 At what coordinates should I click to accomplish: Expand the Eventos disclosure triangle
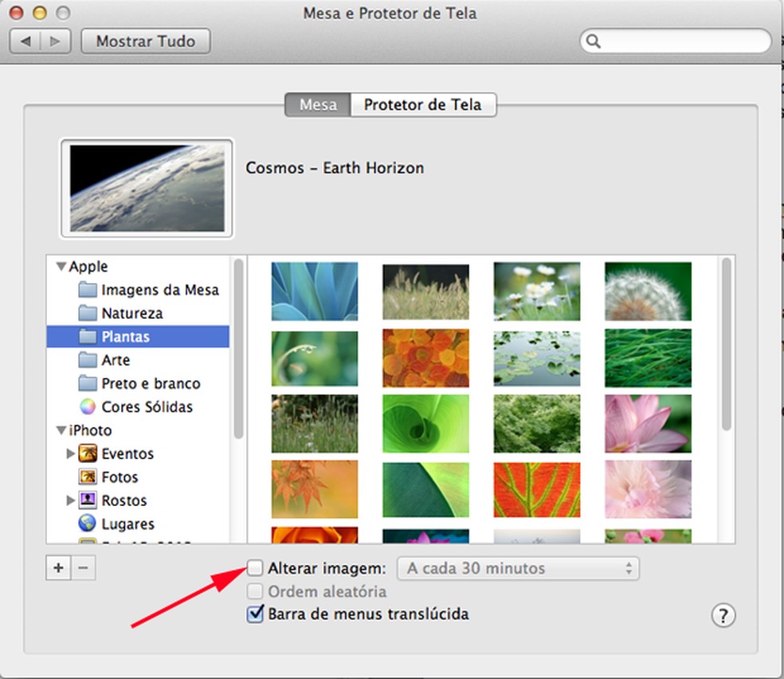[70, 453]
